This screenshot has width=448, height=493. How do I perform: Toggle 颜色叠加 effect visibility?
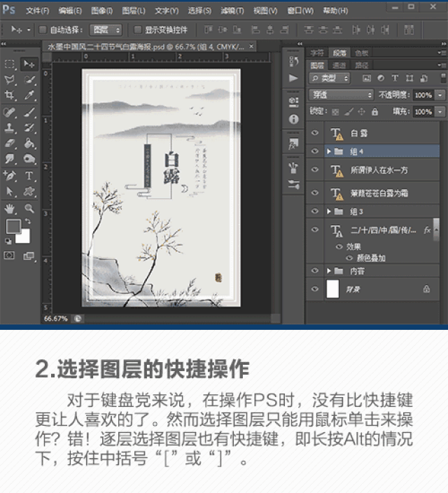click(349, 258)
